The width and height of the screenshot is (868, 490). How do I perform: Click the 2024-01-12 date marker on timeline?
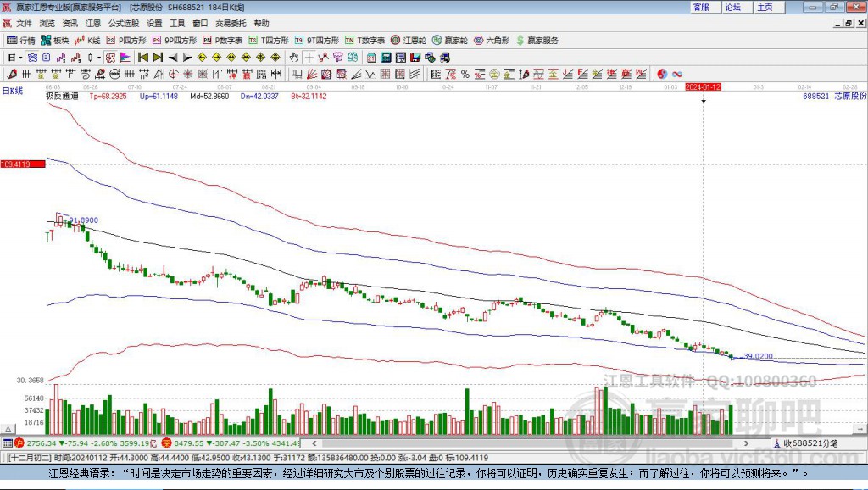coord(703,86)
